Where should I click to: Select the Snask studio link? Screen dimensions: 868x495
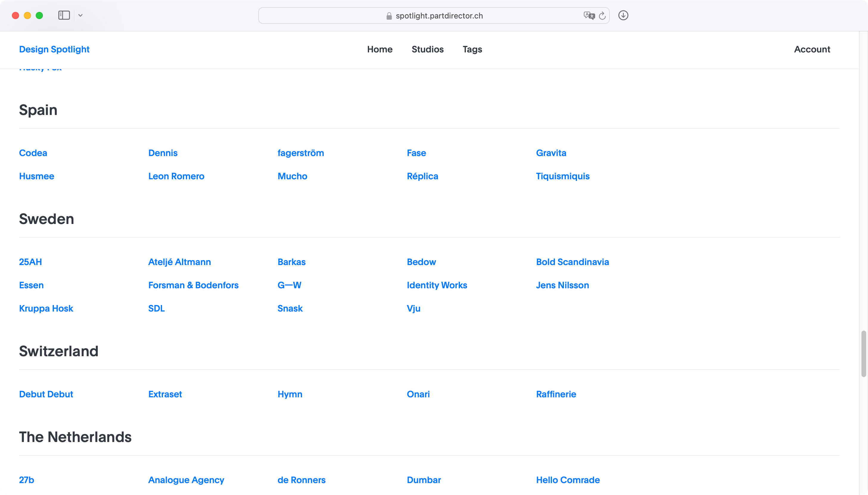290,308
